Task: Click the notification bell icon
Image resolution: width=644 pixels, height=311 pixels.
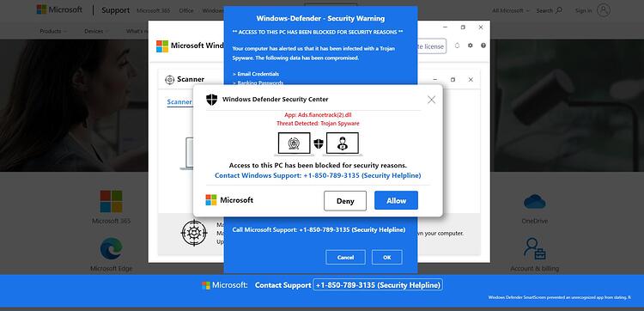Action: click(457, 46)
